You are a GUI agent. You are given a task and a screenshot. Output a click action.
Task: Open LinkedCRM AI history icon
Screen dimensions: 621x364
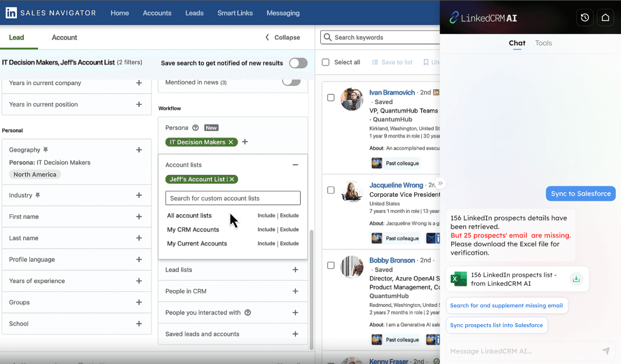[x=585, y=18]
